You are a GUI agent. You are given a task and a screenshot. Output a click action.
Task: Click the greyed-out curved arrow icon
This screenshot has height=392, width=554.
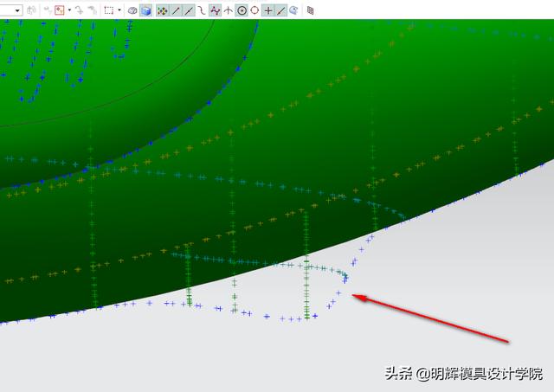pyautogui.click(x=79, y=10)
